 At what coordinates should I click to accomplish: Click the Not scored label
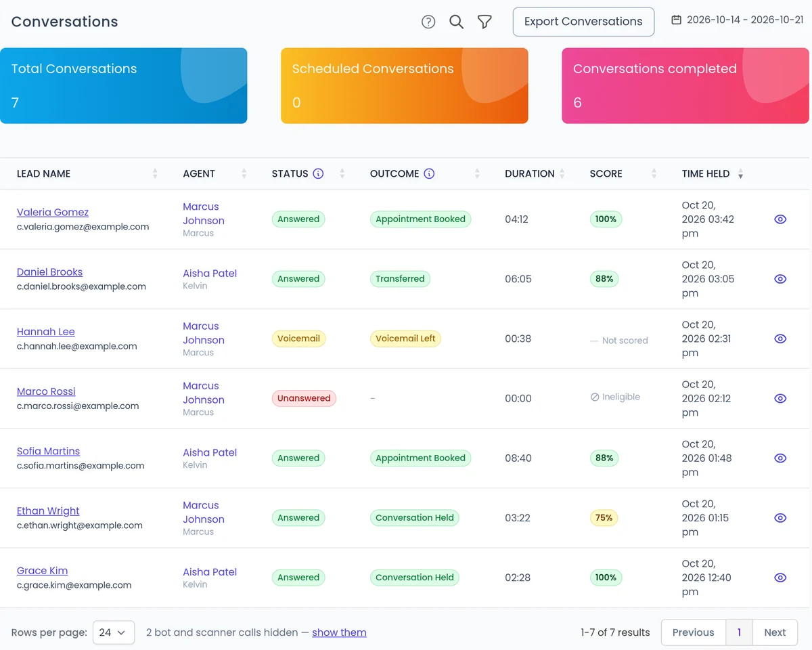tap(619, 340)
